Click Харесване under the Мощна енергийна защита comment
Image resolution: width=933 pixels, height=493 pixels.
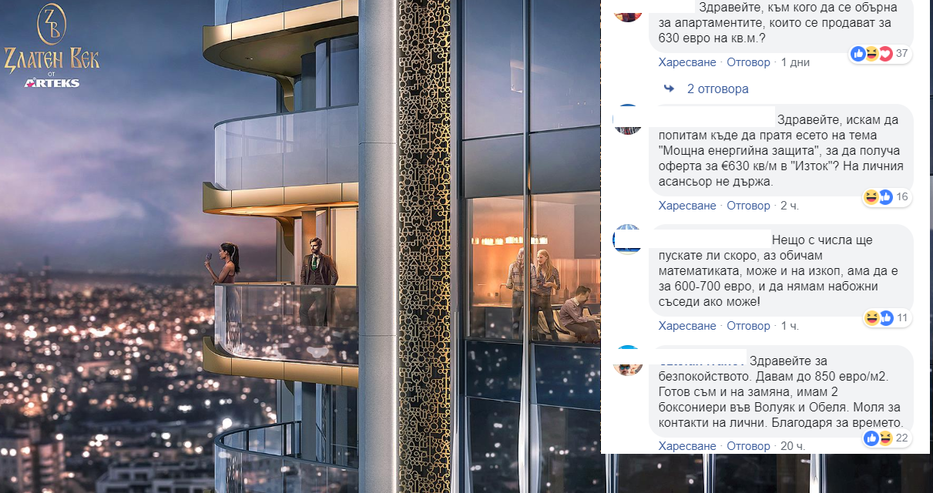point(687,206)
